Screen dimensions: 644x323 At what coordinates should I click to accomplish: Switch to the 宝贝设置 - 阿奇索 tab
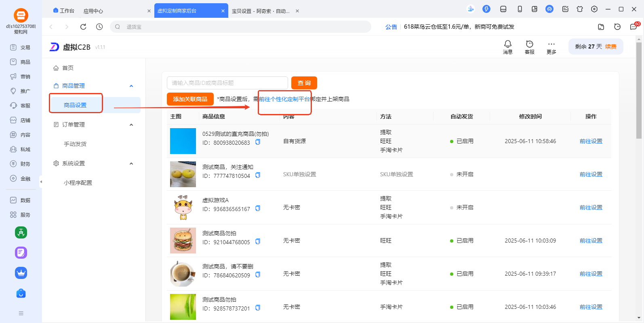point(261,11)
